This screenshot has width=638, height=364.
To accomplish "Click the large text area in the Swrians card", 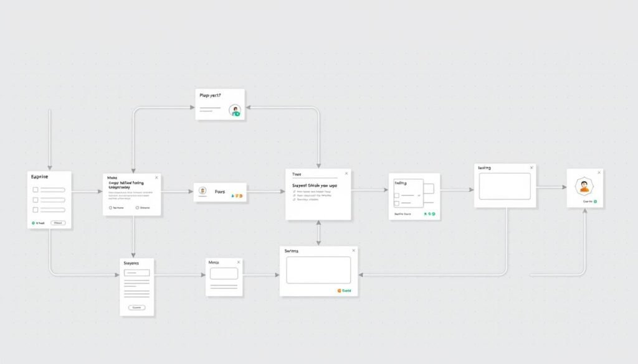I will (318, 270).
